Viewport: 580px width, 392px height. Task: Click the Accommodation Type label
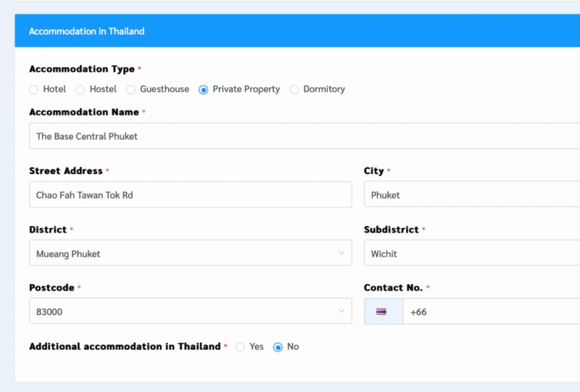81,70
